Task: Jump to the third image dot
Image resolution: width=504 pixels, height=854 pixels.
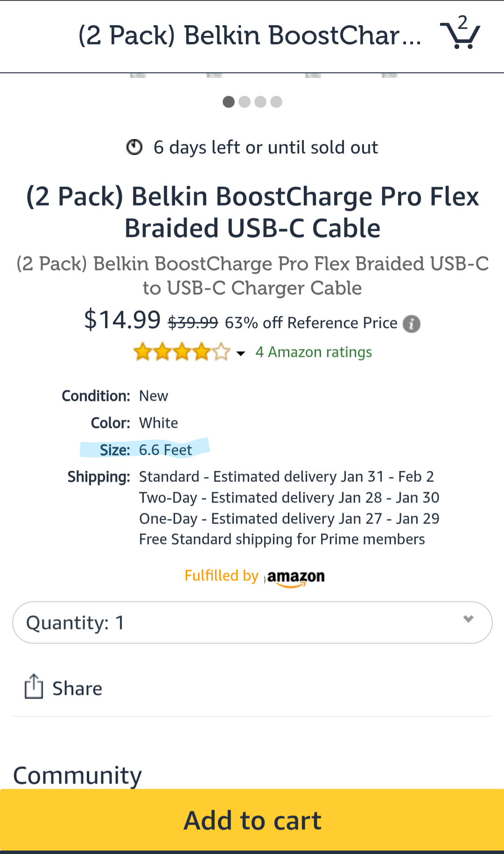Action: [260, 102]
